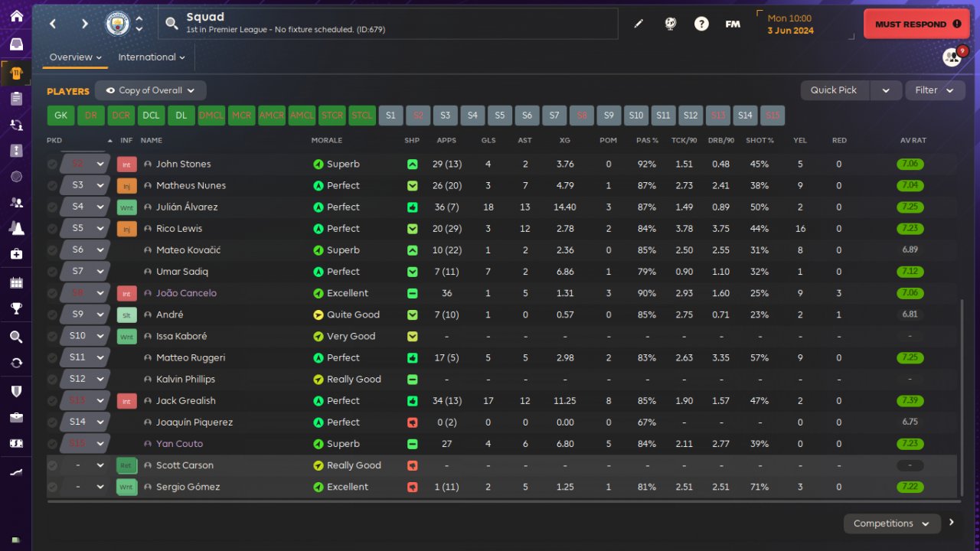Open the Home screen from the sidebar
Viewport: 980px width, 551px height.
click(x=16, y=16)
